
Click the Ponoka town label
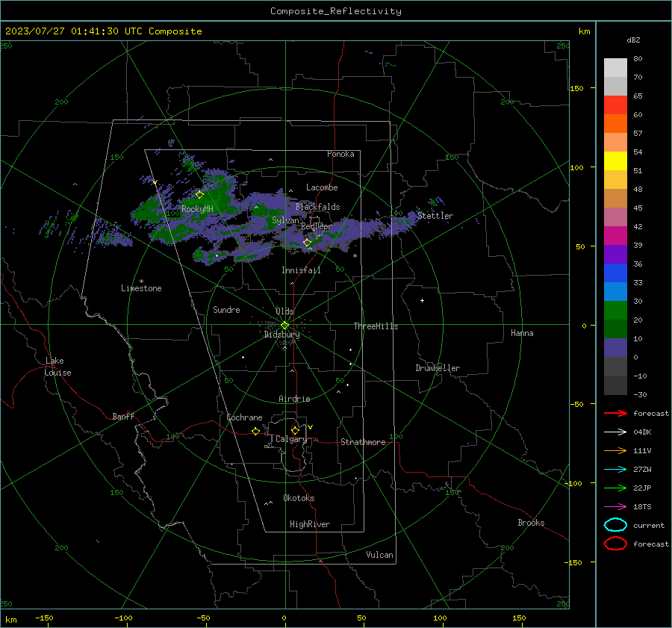(x=340, y=154)
